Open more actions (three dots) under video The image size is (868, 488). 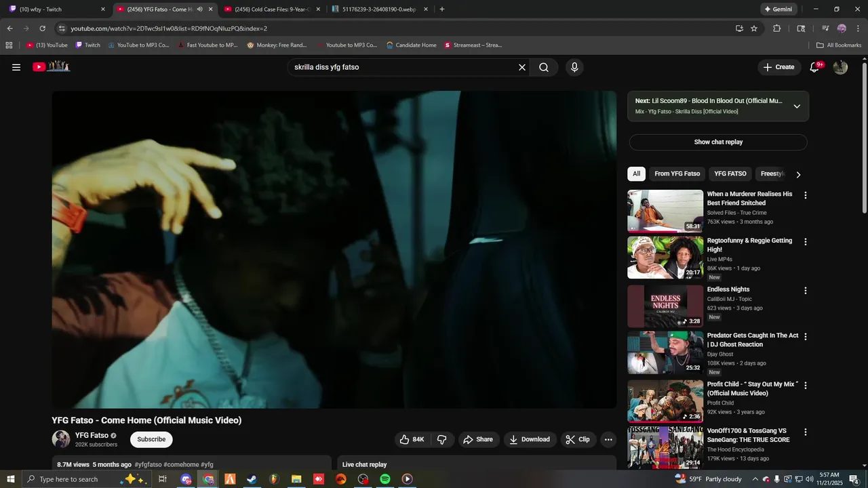pyautogui.click(x=608, y=439)
